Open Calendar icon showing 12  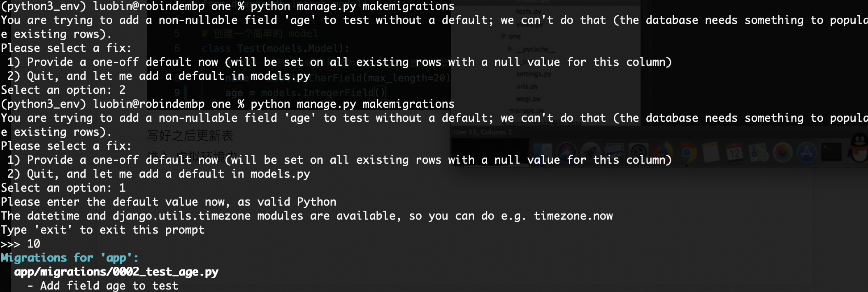coord(735,152)
